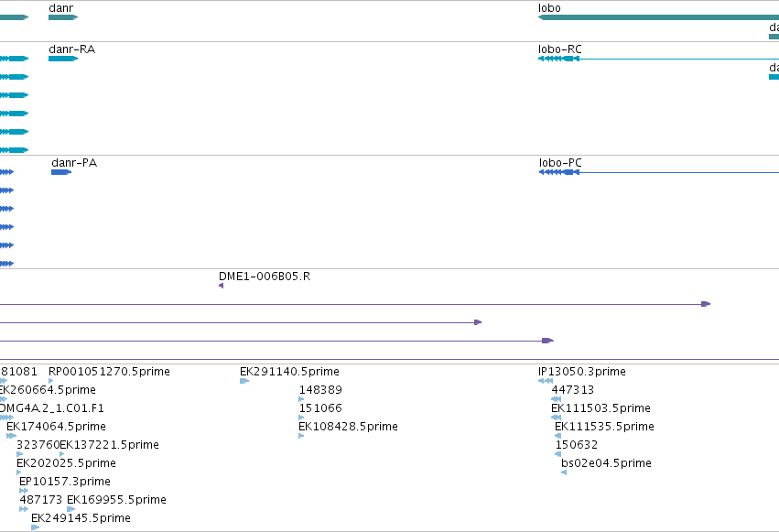Click the DME1-006B05.R small arrow marker
Screen dimensions: 779x532
tap(222, 286)
